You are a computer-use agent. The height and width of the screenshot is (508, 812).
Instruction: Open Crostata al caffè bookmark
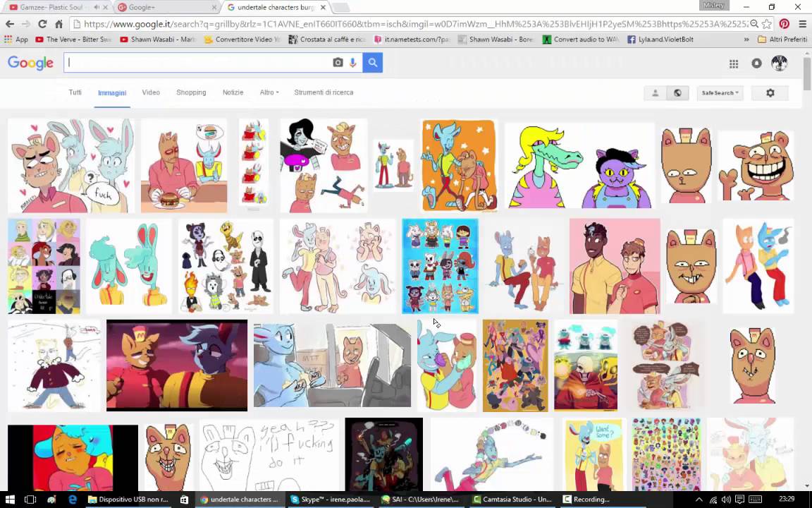(327, 40)
